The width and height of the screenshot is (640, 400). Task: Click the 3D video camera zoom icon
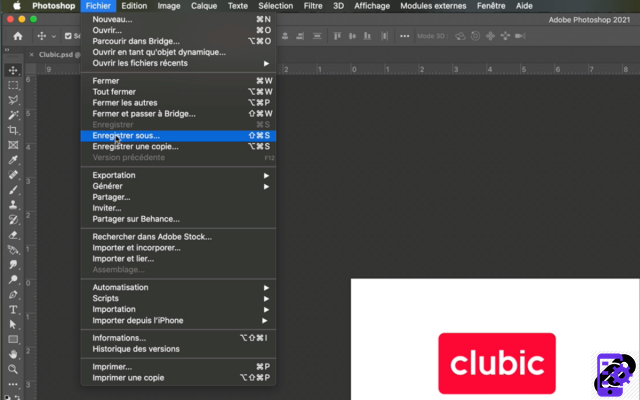(520, 36)
